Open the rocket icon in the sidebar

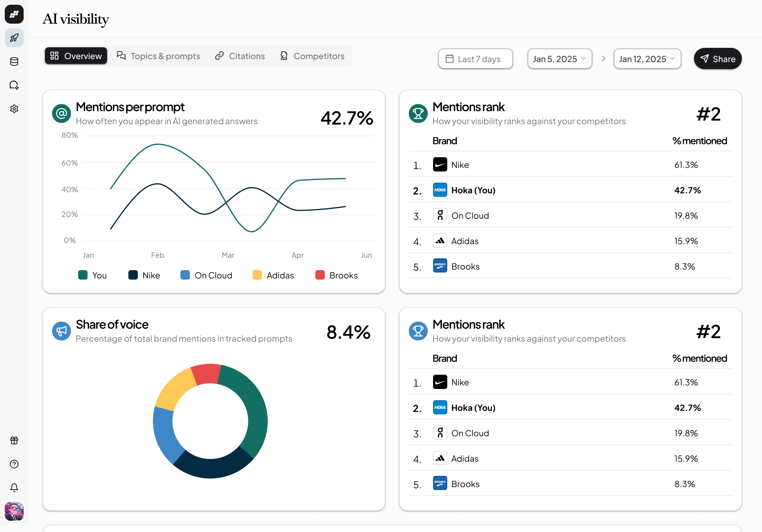tap(14, 38)
